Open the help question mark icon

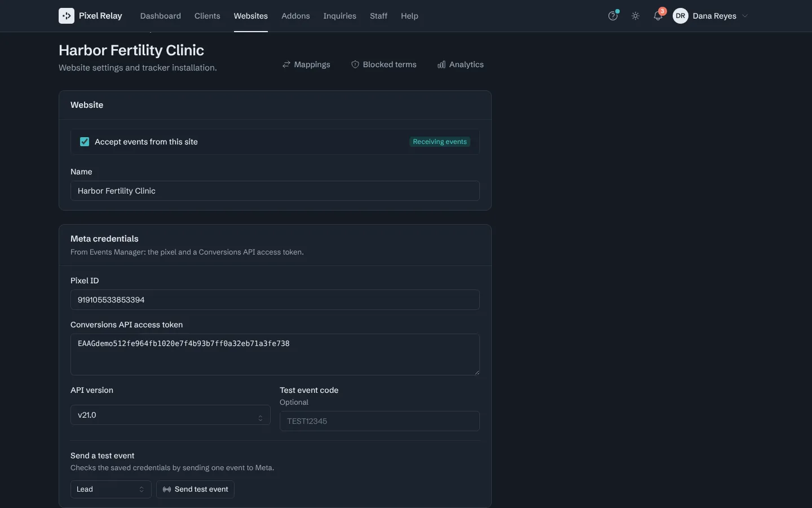pos(613,16)
